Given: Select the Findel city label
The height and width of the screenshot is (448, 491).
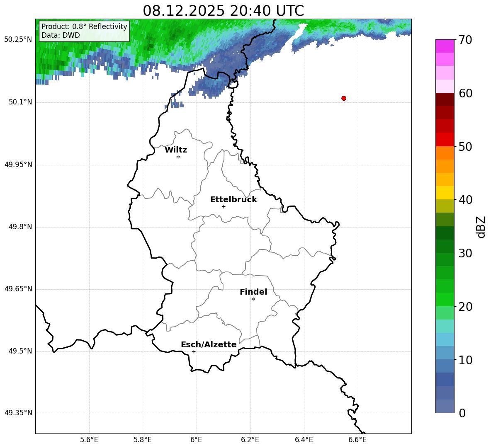Looking at the screenshot, I should [253, 292].
